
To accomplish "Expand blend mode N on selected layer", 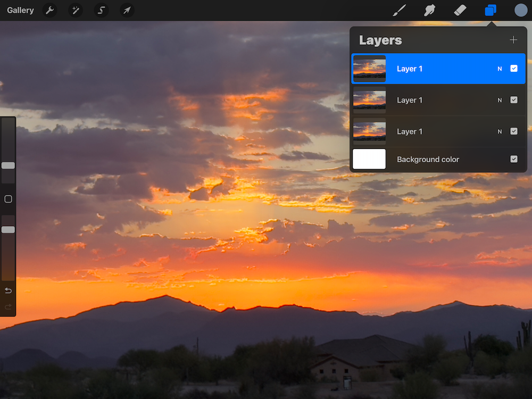I will [500, 69].
